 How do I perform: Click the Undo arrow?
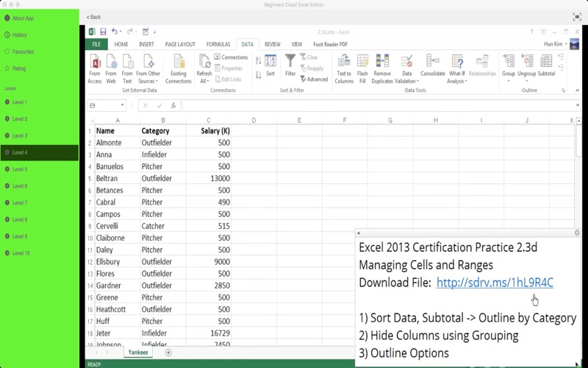115,32
